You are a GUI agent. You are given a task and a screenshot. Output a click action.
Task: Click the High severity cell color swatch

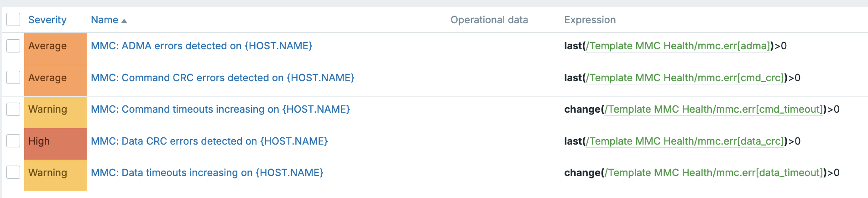(55, 144)
